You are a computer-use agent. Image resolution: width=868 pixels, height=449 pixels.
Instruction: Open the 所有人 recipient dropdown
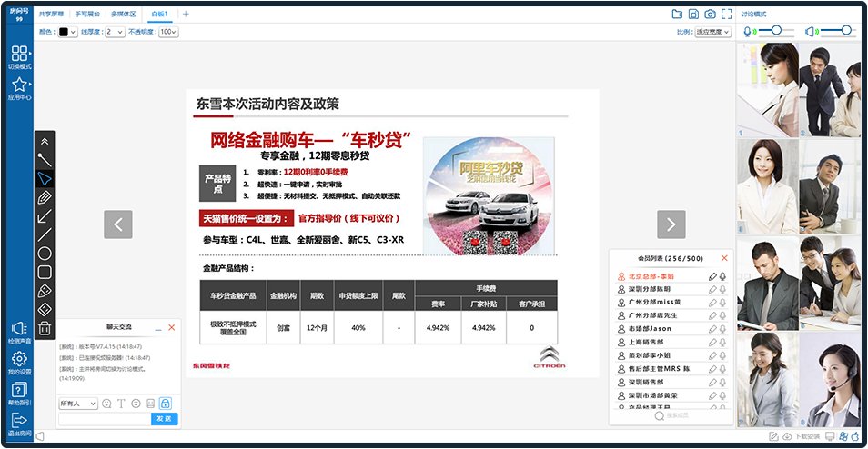78,404
